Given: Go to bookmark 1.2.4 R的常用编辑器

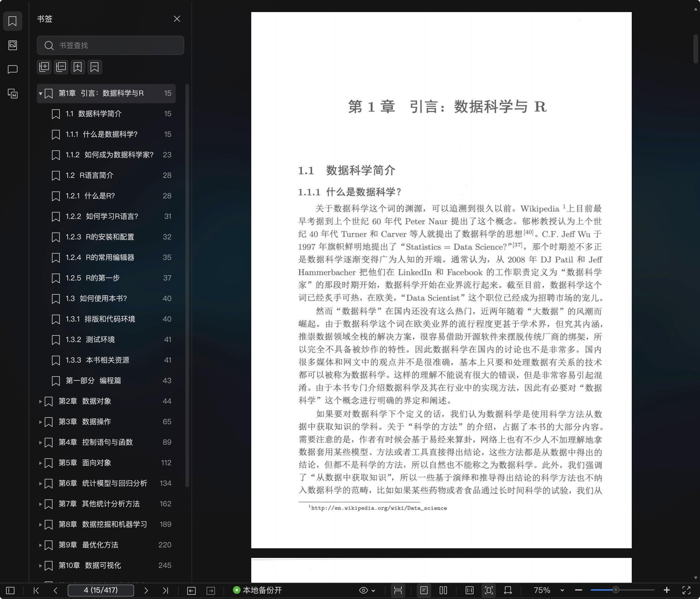Looking at the screenshot, I should [106, 258].
